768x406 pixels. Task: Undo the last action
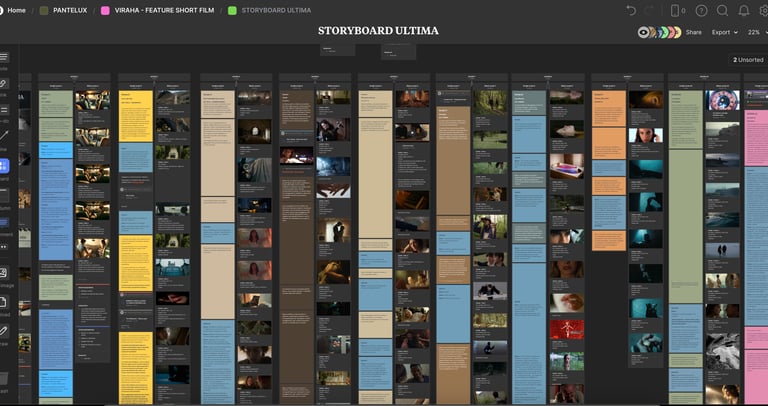pos(631,10)
